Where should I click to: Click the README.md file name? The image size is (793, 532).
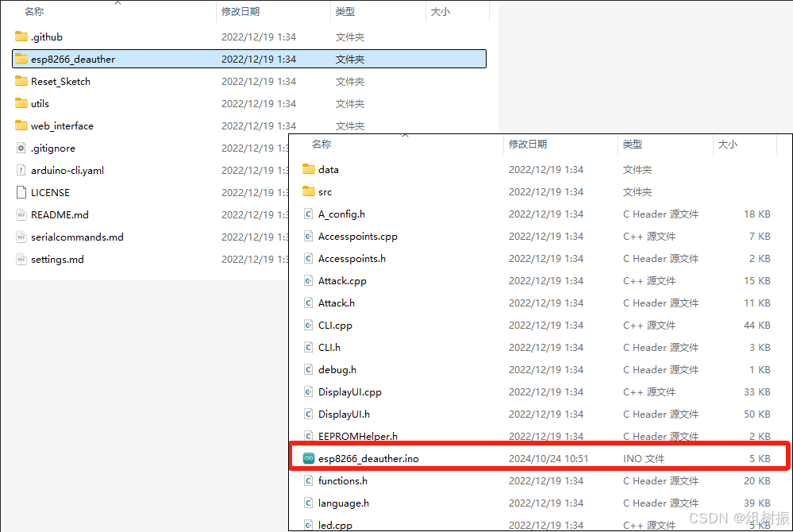tap(60, 214)
